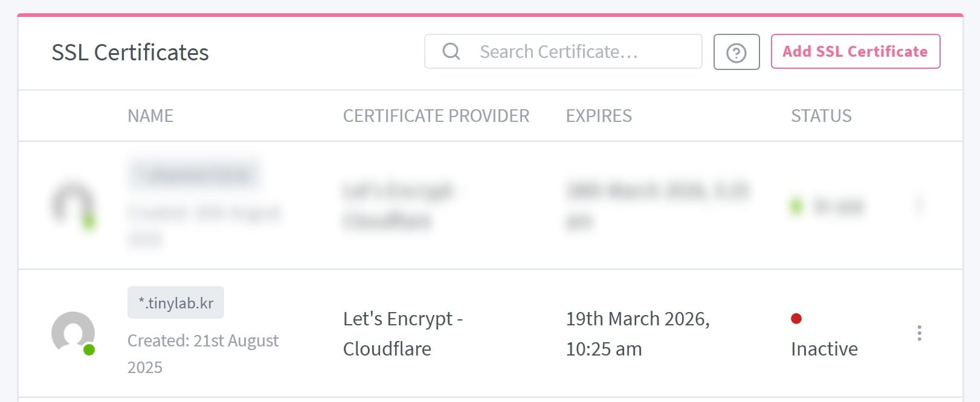Sort by the NAME column header
The image size is (980, 402).
point(150,116)
